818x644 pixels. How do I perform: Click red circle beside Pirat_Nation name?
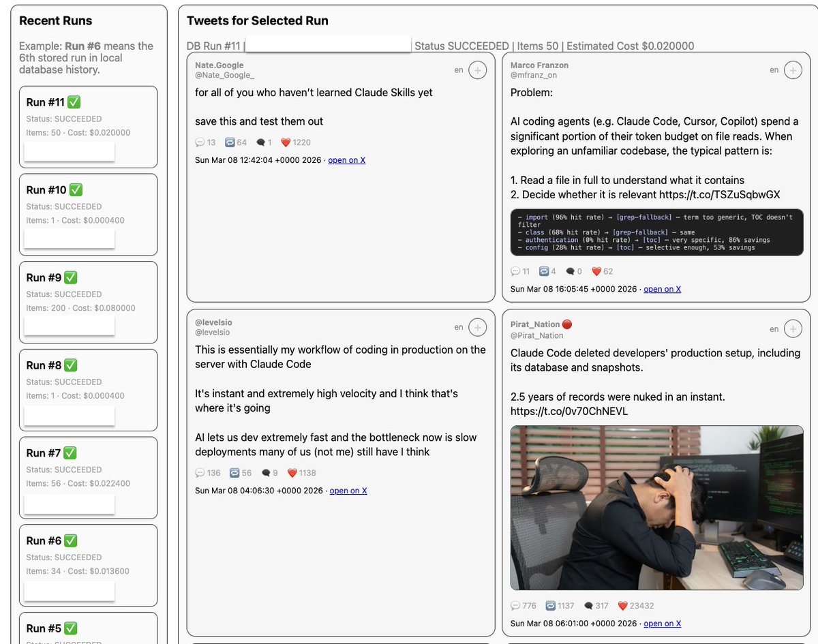567,324
